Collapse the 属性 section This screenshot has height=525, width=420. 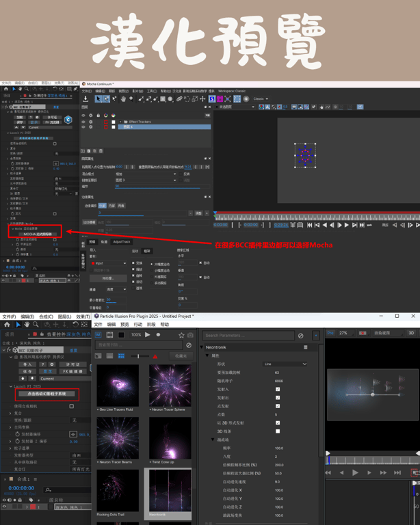point(207,355)
